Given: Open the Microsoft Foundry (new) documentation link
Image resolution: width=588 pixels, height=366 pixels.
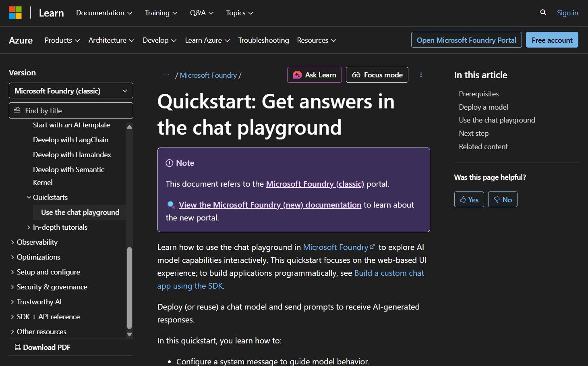Looking at the screenshot, I should tap(270, 205).
